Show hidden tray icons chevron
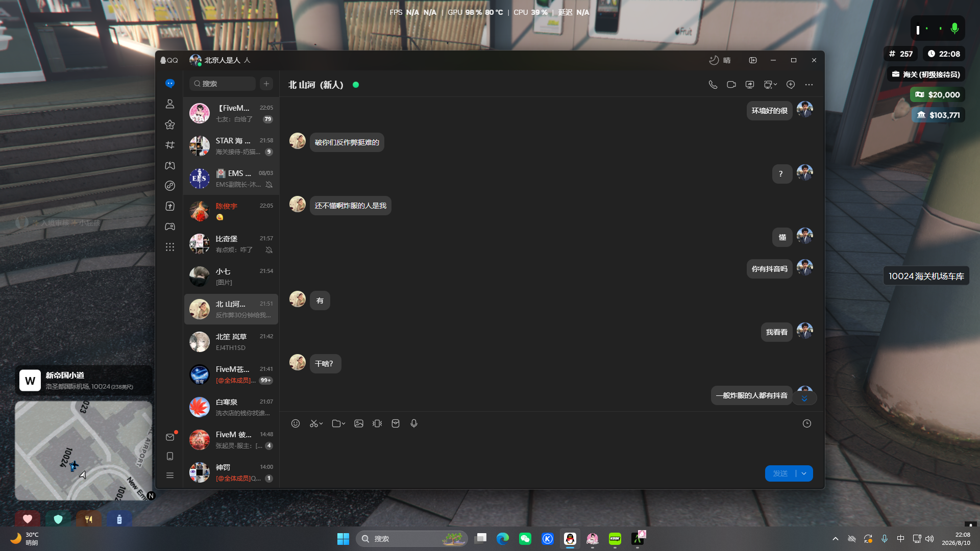The image size is (980, 551). pyautogui.click(x=836, y=539)
